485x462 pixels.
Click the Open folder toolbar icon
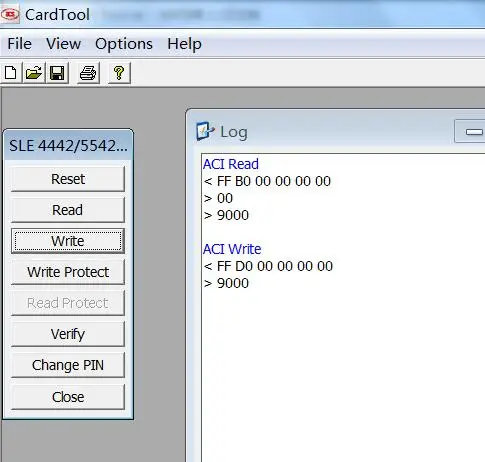34,72
